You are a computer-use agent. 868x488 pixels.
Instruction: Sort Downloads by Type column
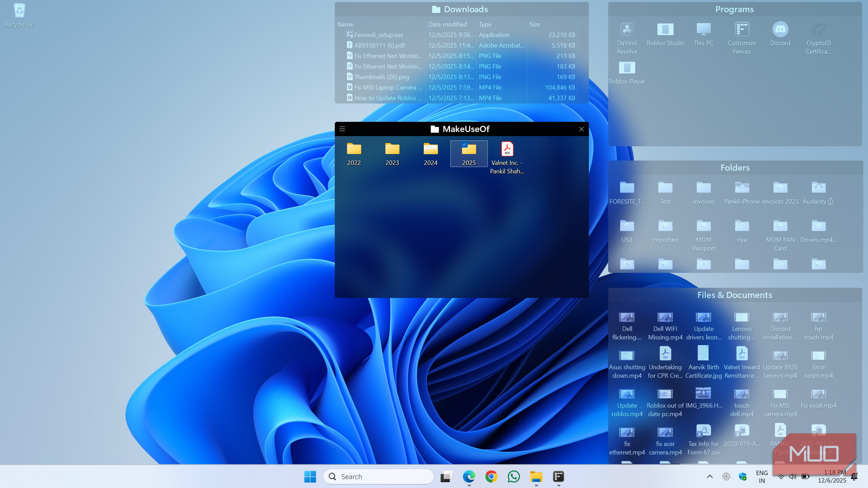point(501,24)
